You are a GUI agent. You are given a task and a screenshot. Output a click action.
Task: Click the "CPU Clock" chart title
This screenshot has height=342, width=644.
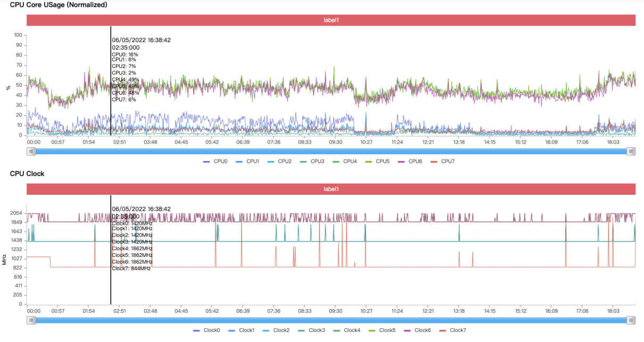pyautogui.click(x=27, y=174)
